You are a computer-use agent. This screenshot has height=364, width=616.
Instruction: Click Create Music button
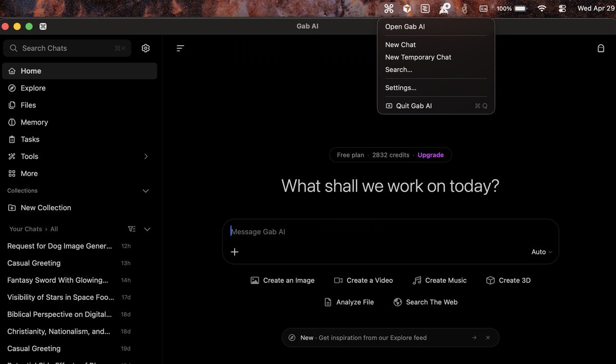point(439,280)
